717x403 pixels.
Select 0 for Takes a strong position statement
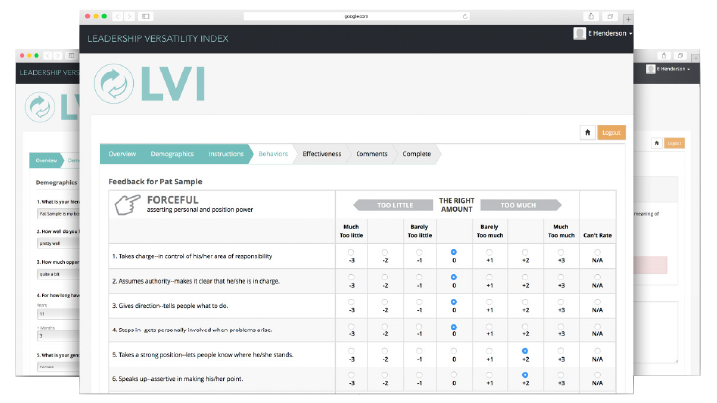pyautogui.click(x=454, y=351)
